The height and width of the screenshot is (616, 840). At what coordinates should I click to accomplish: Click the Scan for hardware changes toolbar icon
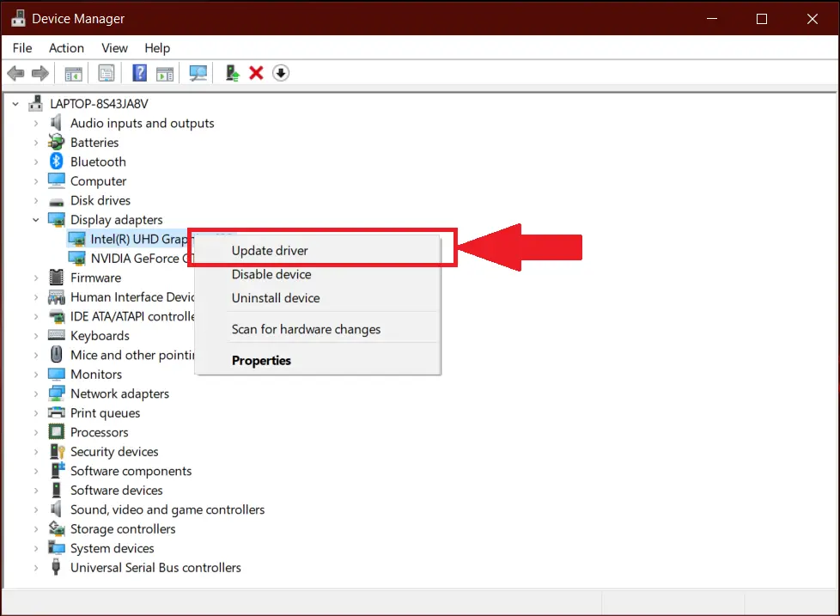pos(198,73)
